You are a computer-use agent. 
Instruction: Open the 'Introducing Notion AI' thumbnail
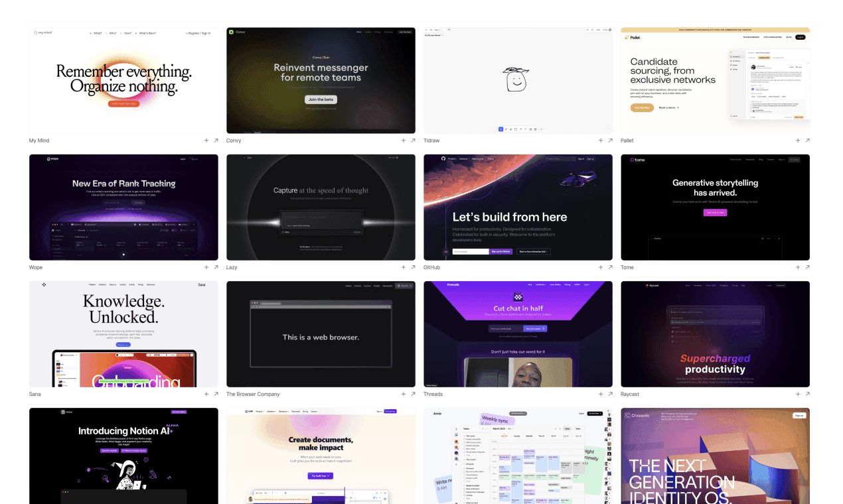click(123, 456)
